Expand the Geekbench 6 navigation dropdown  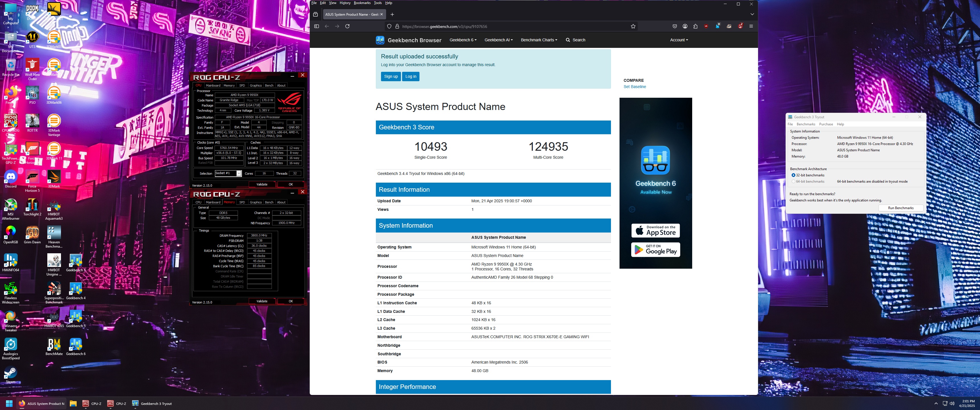463,40
